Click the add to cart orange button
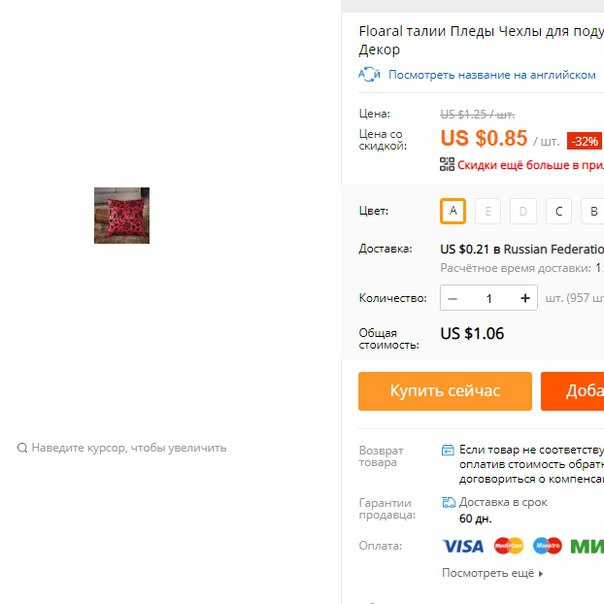Viewport: 604px width, 604px height. 572,391
